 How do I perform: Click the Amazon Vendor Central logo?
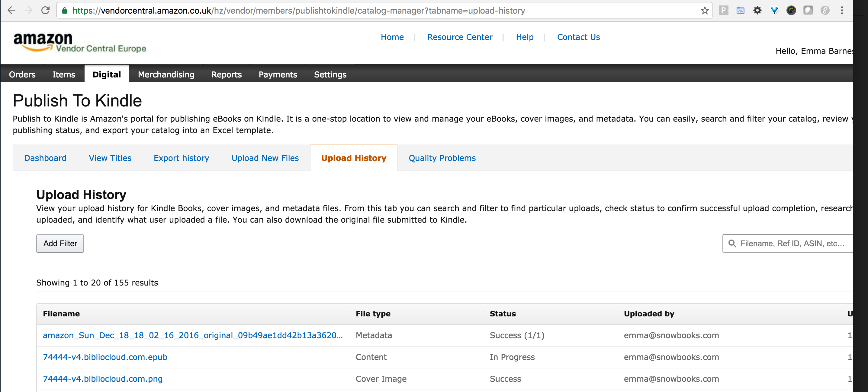79,43
